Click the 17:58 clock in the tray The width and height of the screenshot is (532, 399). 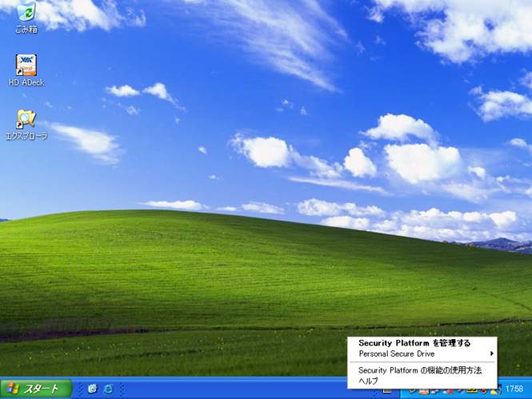click(514, 389)
